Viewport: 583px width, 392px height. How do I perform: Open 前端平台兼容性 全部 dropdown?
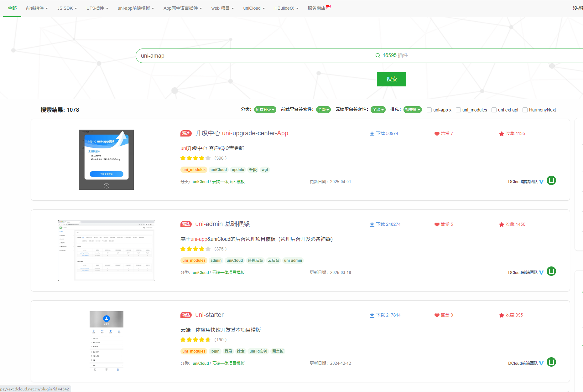(x=323, y=110)
